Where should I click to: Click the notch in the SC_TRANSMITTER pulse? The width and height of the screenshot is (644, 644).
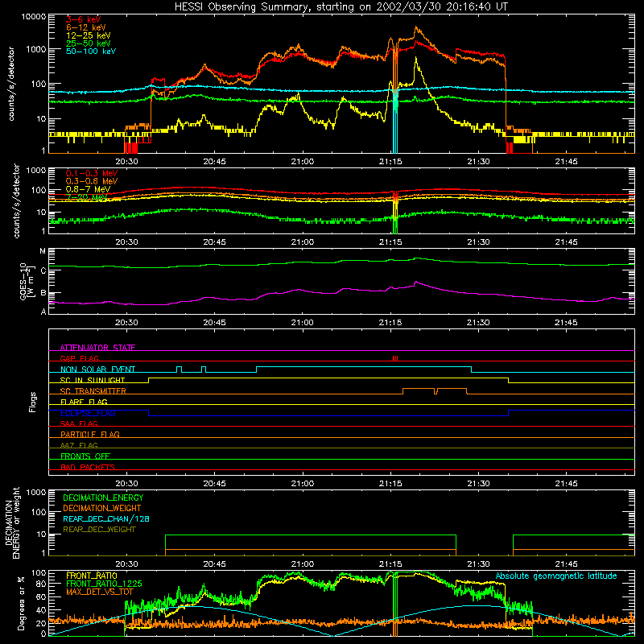coord(436,391)
